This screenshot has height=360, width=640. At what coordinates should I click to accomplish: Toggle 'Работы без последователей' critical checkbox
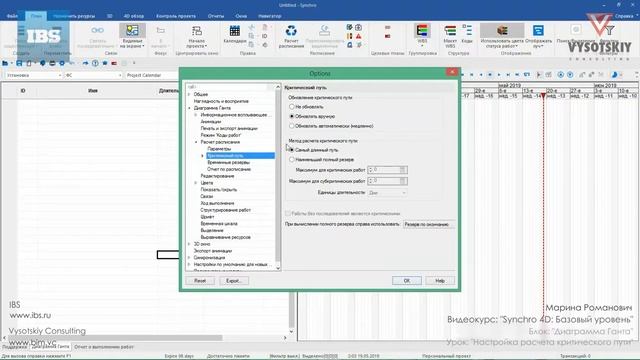click(x=288, y=213)
